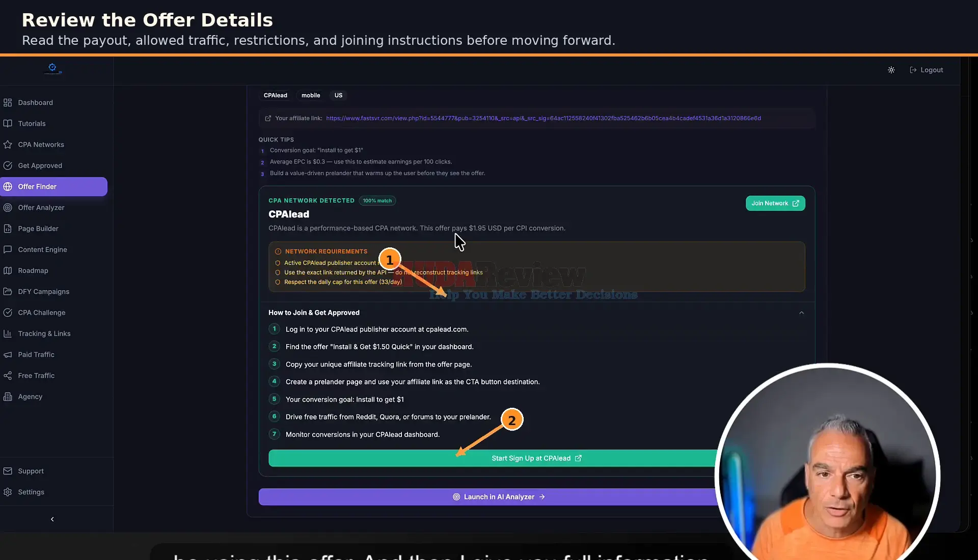The image size is (978, 560).
Task: Click the US tag chip
Action: click(338, 95)
